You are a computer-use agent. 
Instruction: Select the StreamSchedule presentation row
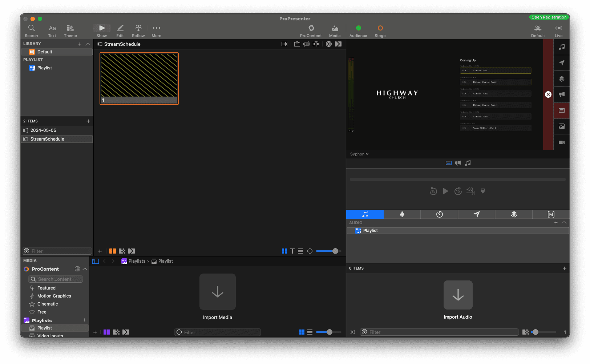click(57, 139)
